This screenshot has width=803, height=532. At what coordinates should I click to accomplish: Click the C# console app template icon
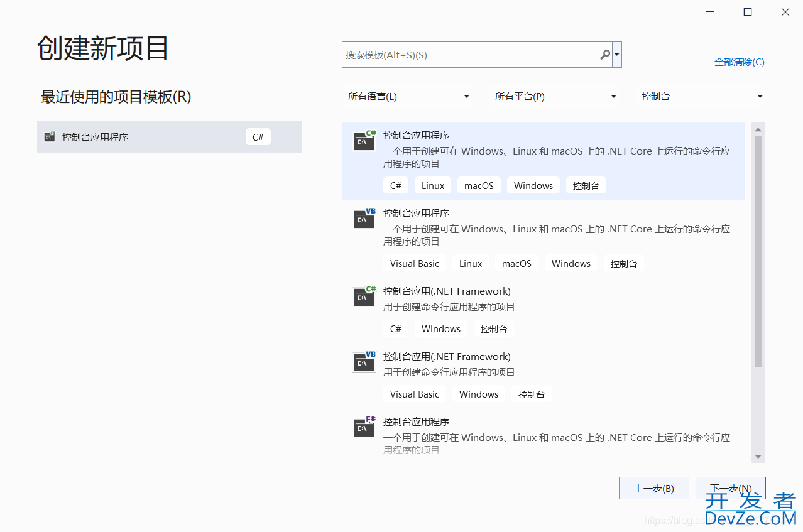(364, 141)
